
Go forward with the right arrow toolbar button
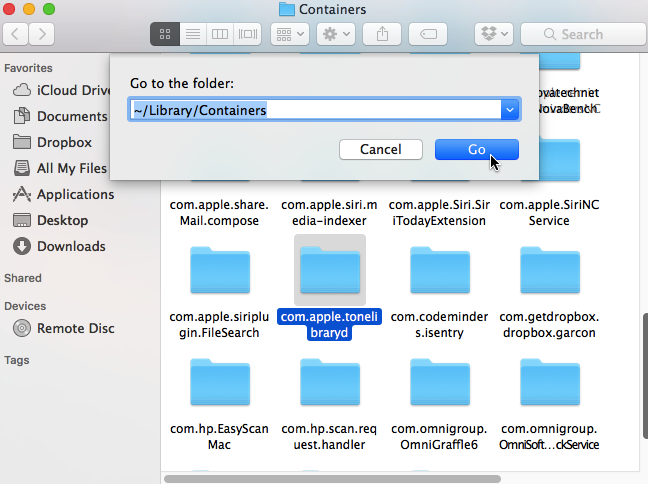point(42,34)
